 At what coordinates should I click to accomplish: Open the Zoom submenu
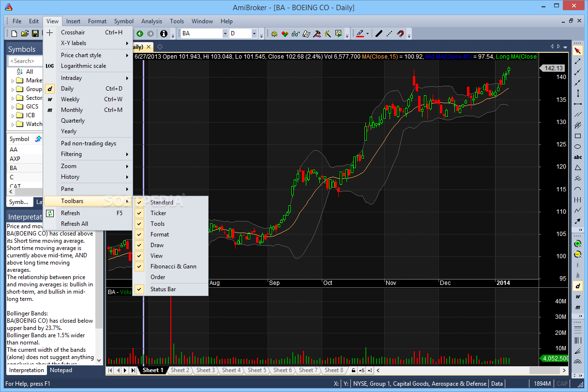coord(88,166)
